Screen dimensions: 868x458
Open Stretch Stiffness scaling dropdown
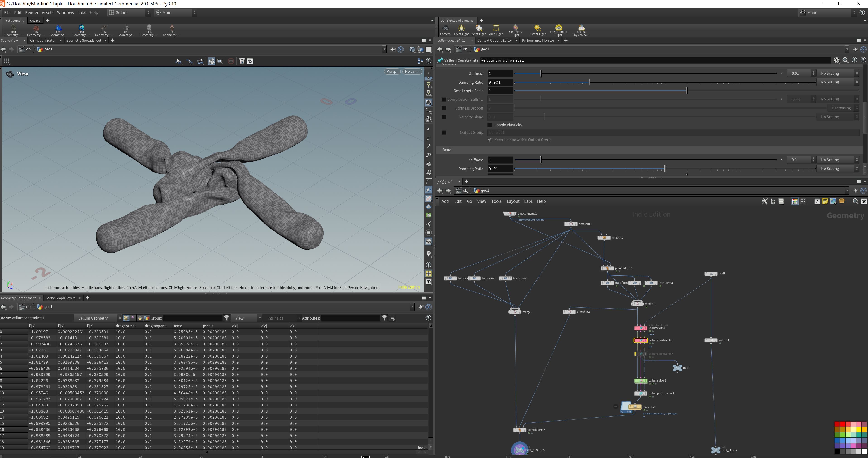coord(838,73)
